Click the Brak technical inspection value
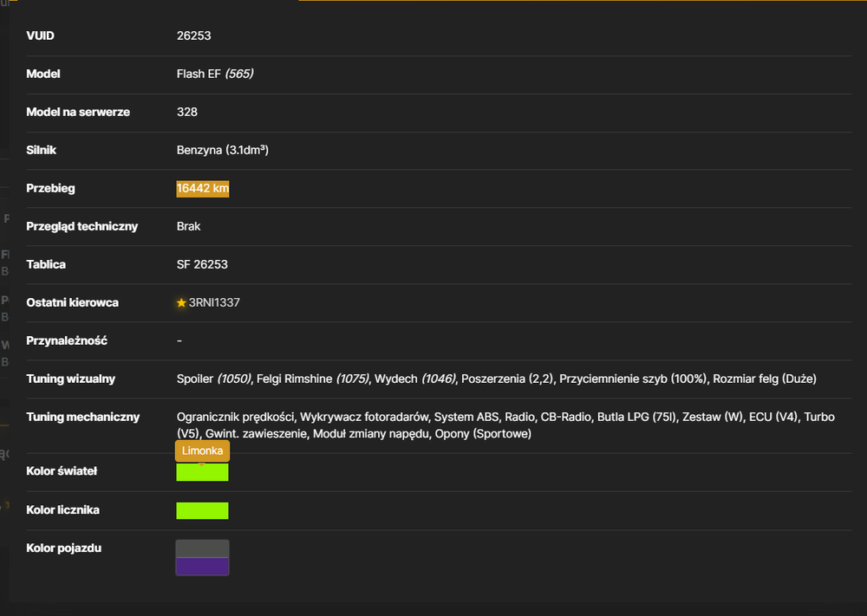The height and width of the screenshot is (616, 867). click(x=188, y=226)
